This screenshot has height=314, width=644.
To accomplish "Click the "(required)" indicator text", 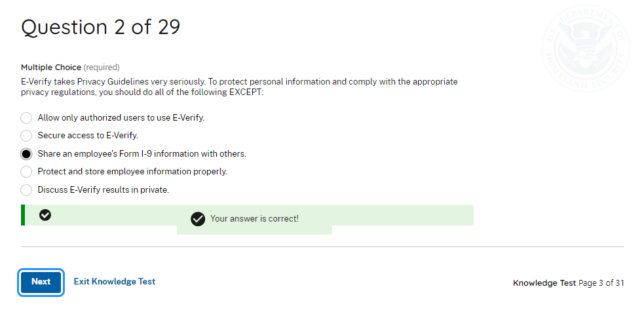I will (x=102, y=68).
